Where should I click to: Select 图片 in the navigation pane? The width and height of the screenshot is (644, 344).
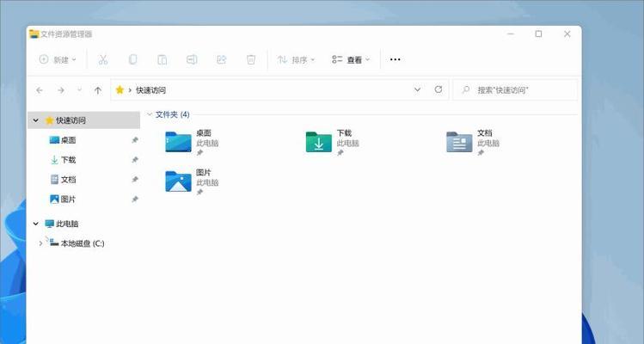(x=68, y=200)
